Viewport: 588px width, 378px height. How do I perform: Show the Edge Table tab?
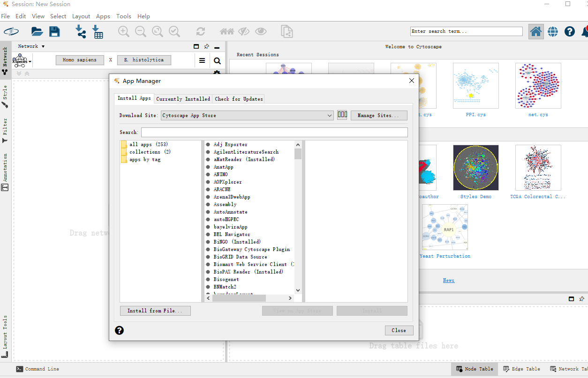[x=522, y=369]
